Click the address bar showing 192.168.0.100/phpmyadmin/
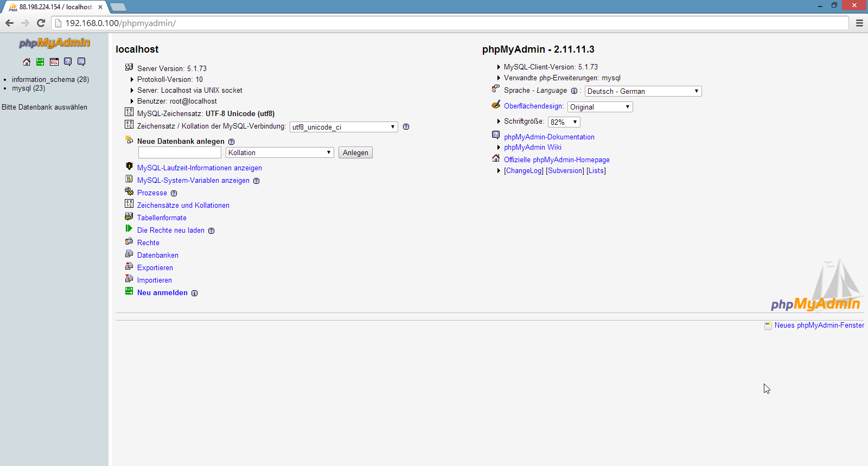 point(450,23)
